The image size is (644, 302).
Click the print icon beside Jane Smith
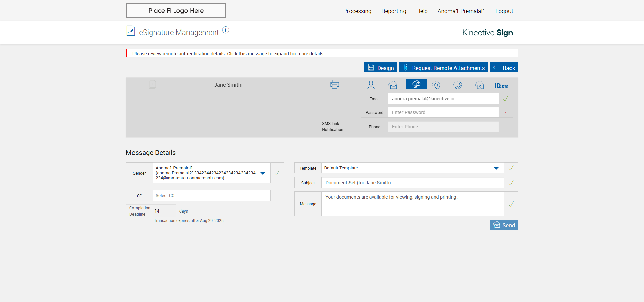coord(334,84)
